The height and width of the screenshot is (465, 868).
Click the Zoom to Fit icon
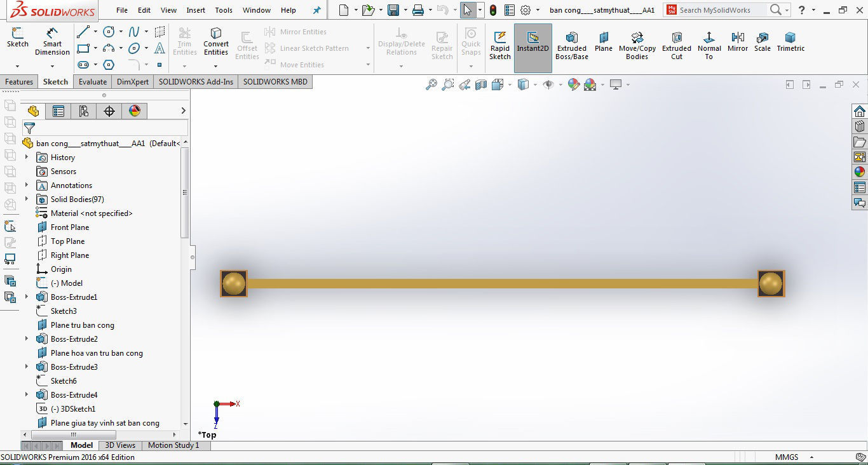(x=431, y=84)
